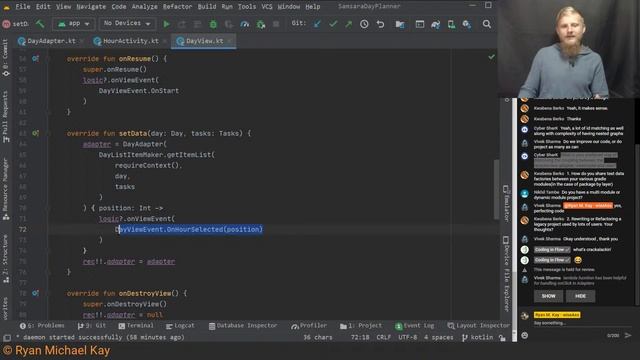
Task: Open the Profiler tool window
Action: coord(309,325)
